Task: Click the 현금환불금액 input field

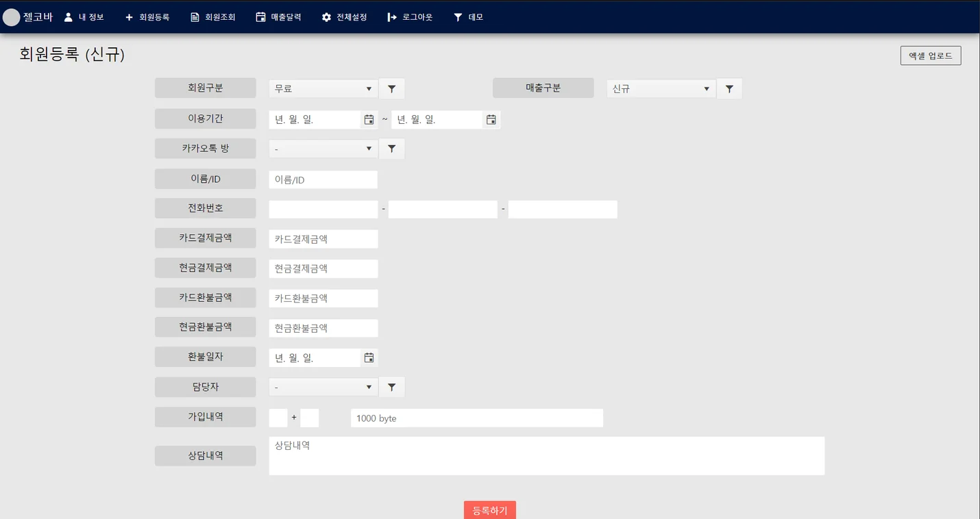Action: click(323, 328)
